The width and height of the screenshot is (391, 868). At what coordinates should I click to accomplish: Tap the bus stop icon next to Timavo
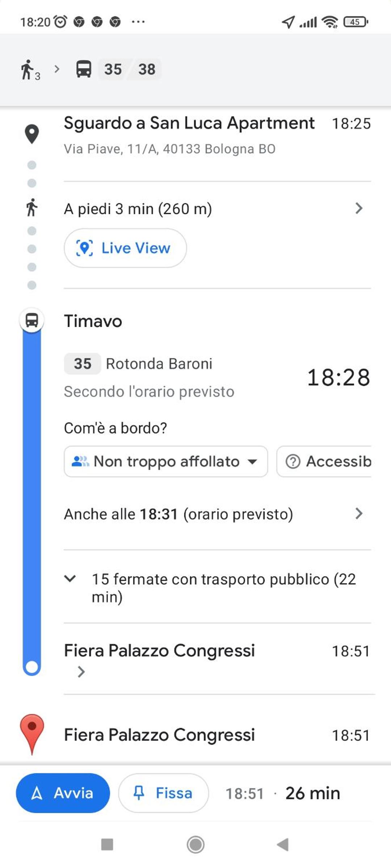point(32,320)
